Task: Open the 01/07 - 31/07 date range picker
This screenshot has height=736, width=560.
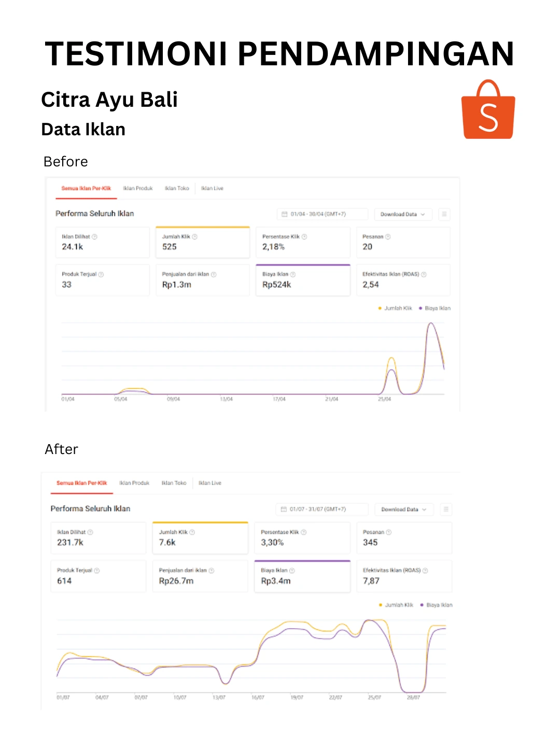Action: point(321,509)
